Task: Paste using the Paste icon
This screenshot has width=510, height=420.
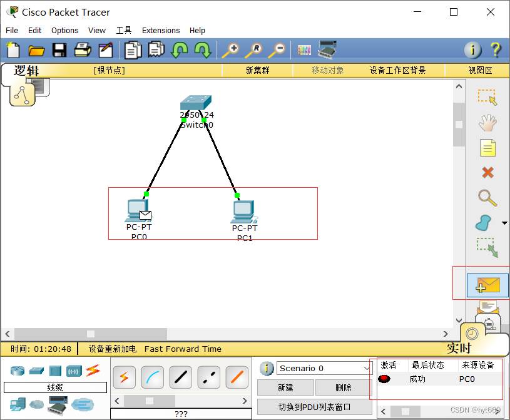Action: [x=156, y=50]
